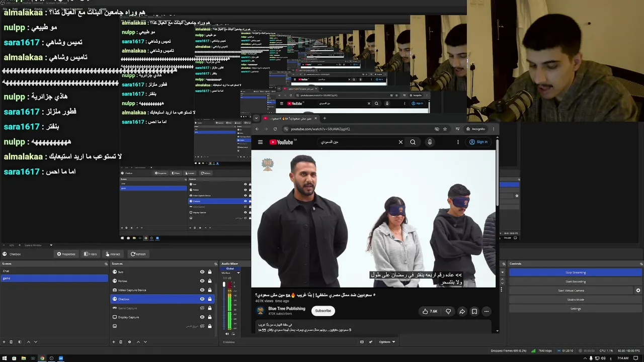Adjust the Mic/Aux volume fader
This screenshot has height=362, width=644.
click(224, 285)
